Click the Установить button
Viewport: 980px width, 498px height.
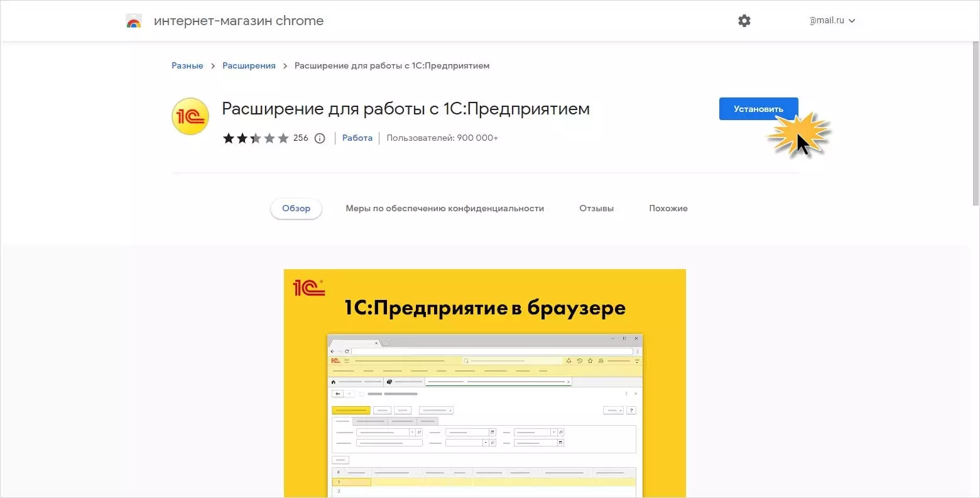click(x=758, y=109)
